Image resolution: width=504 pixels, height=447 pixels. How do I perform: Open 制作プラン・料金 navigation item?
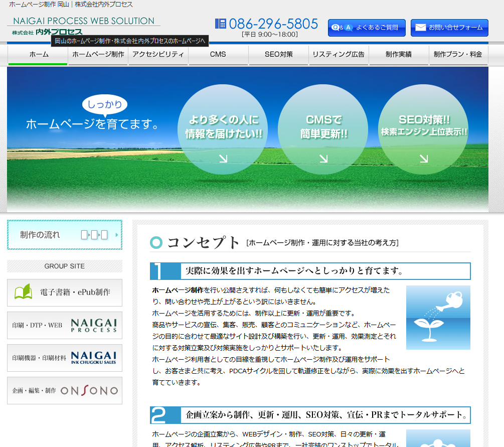458,55
